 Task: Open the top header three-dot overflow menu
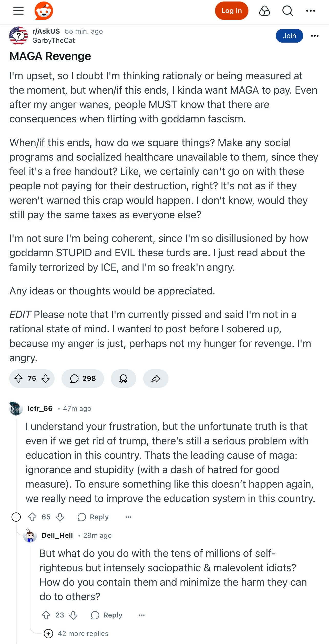click(x=311, y=11)
